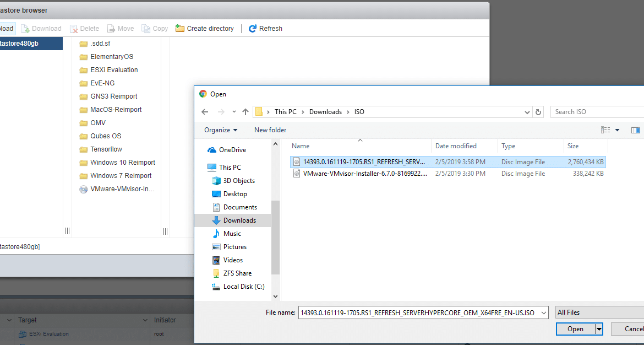Go up one folder level in Open dialog
644x345 pixels.
coord(245,112)
